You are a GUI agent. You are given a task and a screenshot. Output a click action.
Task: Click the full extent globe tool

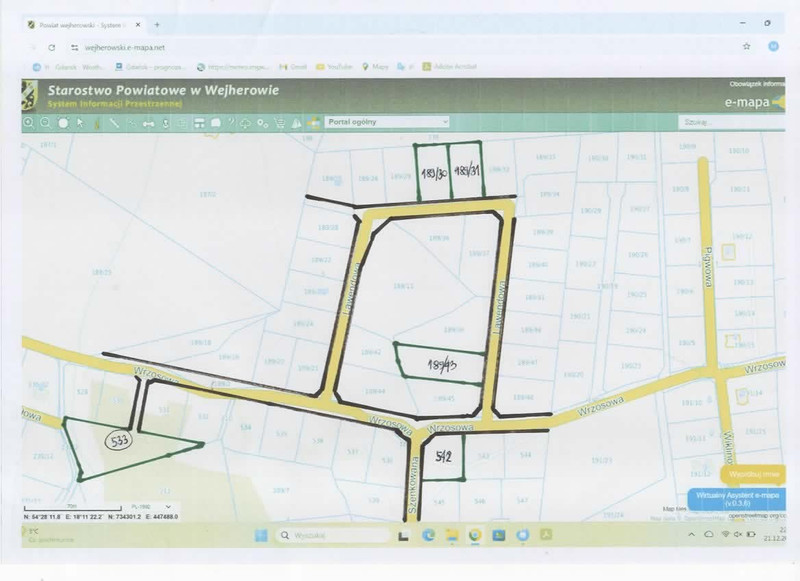[x=63, y=123]
